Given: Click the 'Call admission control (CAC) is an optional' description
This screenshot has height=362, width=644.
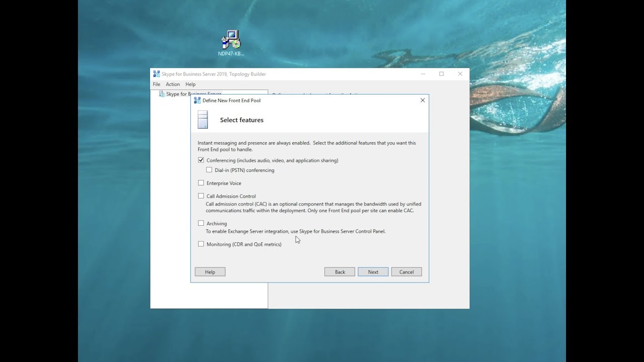Looking at the screenshot, I should click(x=313, y=207).
